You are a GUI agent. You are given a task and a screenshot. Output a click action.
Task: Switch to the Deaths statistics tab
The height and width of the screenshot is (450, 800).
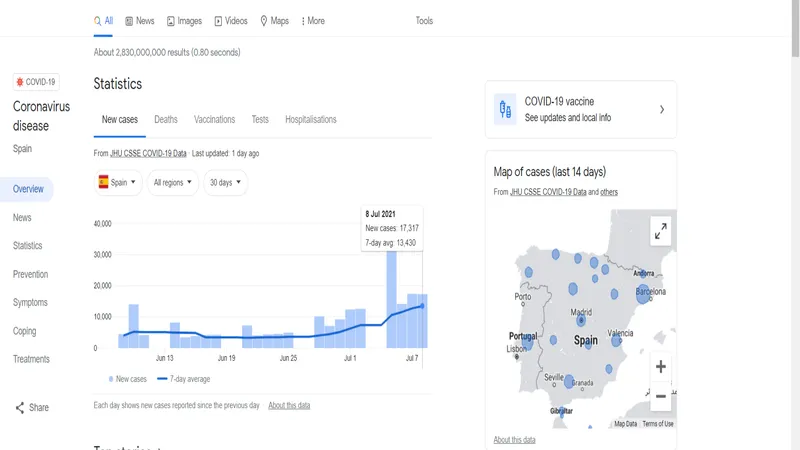coord(166,119)
